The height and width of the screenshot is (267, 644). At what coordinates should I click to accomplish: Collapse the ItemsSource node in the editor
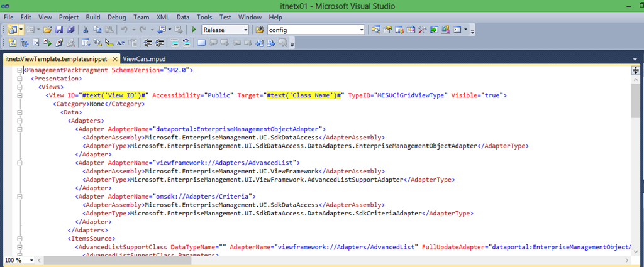tap(19, 239)
